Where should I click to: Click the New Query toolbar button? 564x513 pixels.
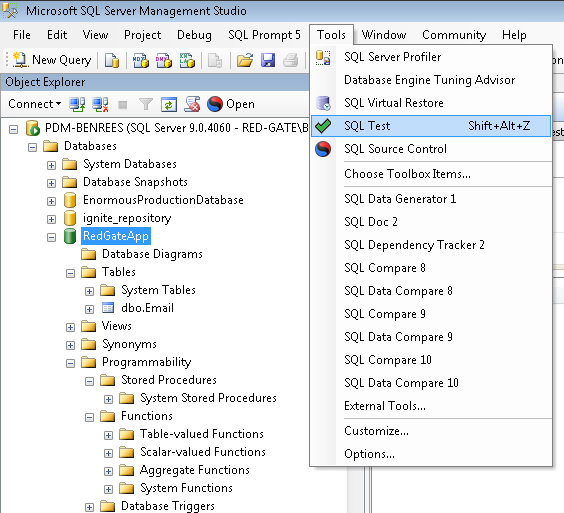52,60
